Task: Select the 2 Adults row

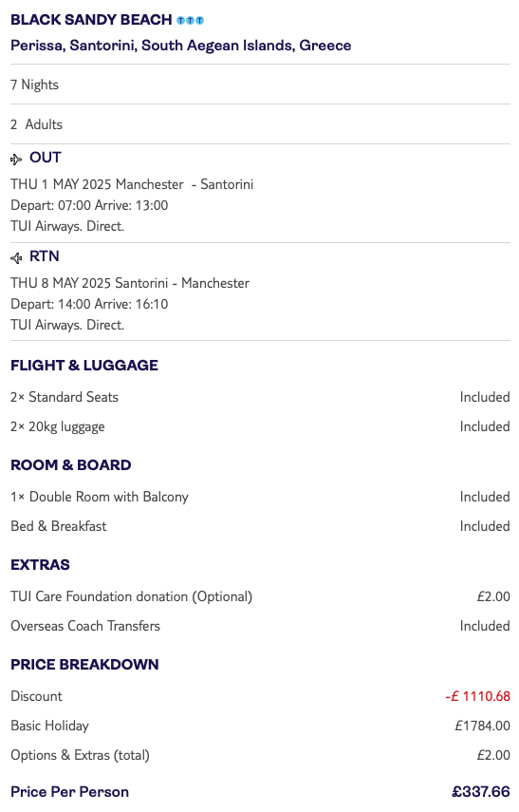Action: pos(260,124)
